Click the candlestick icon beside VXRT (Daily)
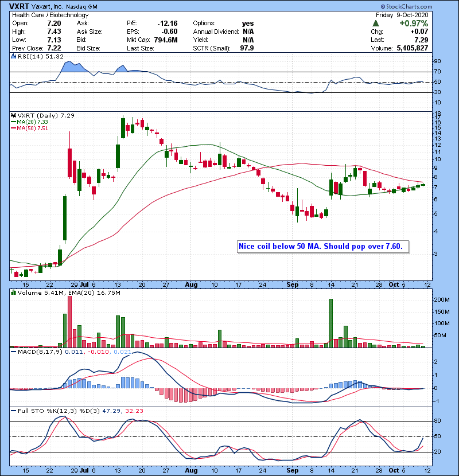Viewport: 459px width, 476px height. 13,116
